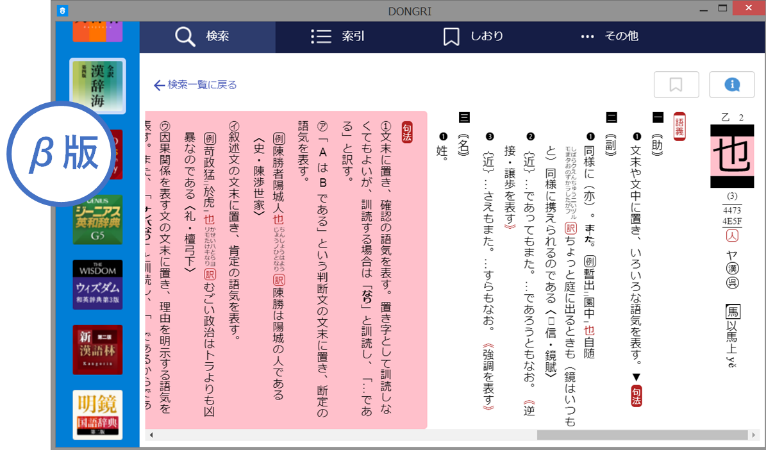Viewport: 766px width, 450px height.
Task: Click the black triangle before 句法
Action: [636, 377]
